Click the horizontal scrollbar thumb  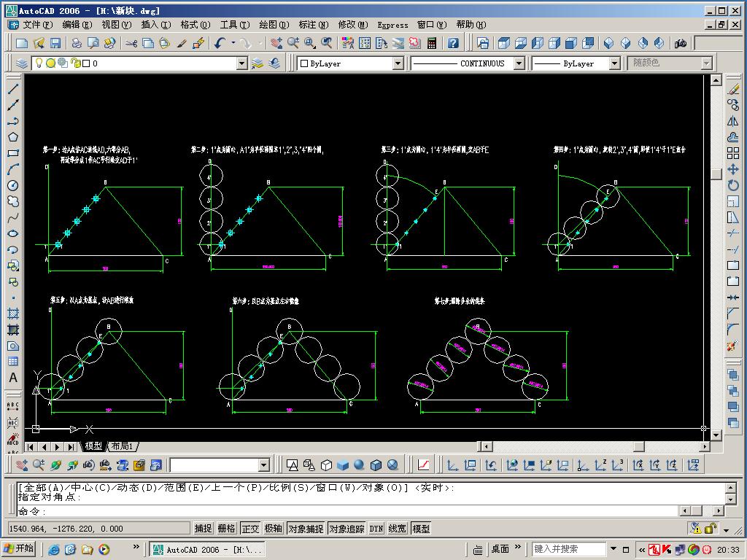coord(639,447)
